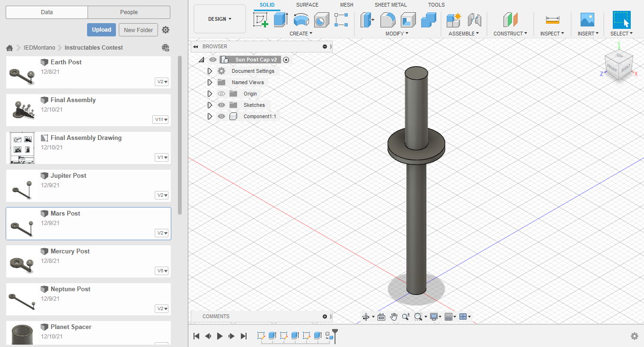Show the Origin folder visibility
Image resolution: width=644 pixels, height=347 pixels.
click(x=221, y=94)
